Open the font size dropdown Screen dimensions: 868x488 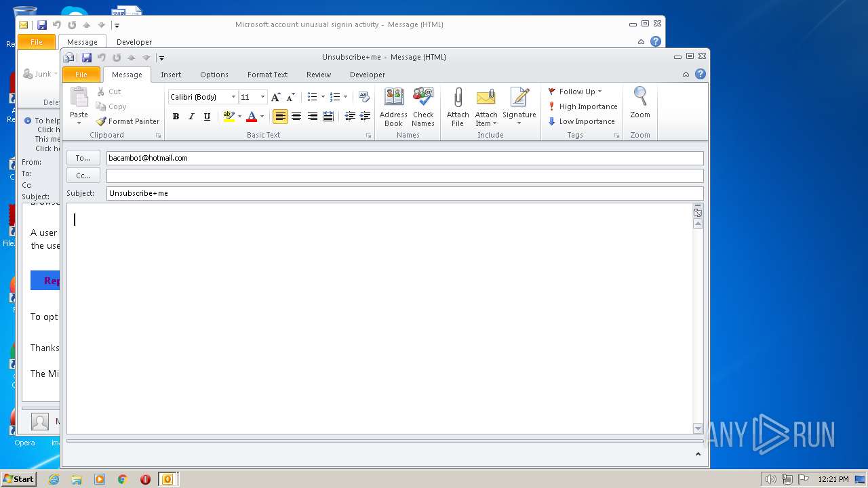pyautogui.click(x=262, y=97)
